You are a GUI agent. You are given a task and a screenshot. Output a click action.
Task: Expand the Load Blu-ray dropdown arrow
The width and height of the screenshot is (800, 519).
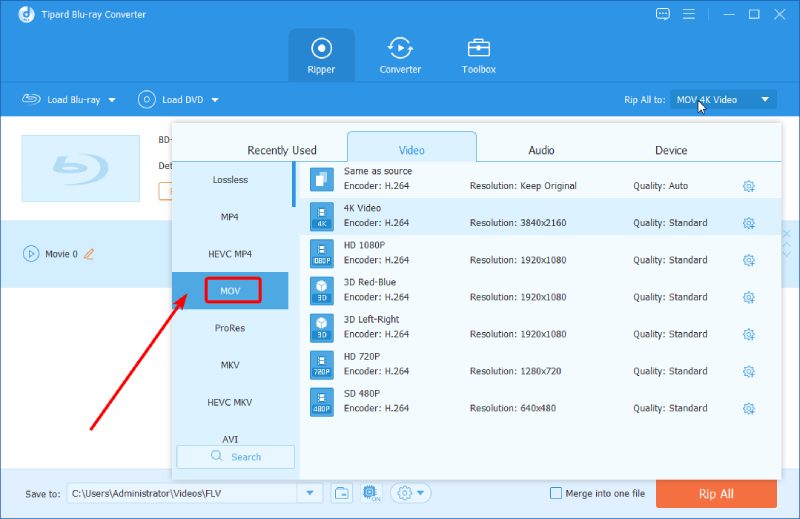click(x=112, y=100)
